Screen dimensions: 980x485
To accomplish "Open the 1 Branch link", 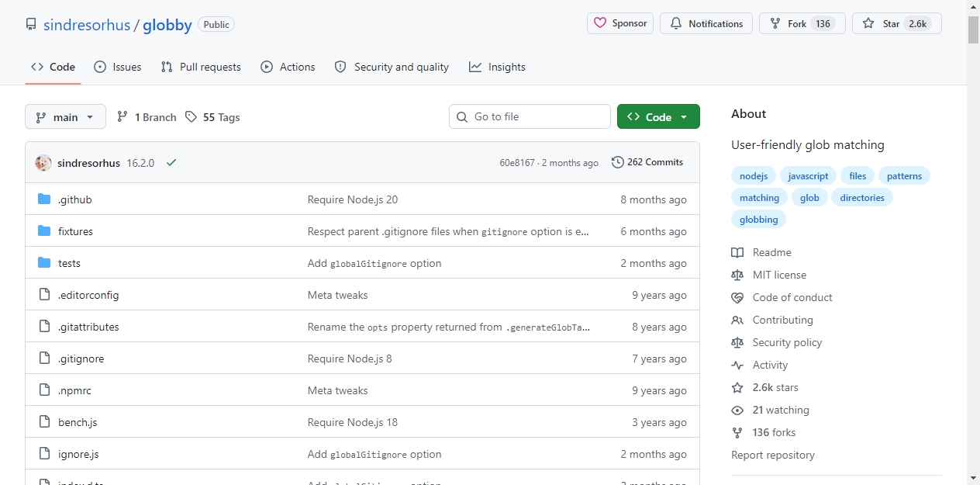I will [147, 117].
